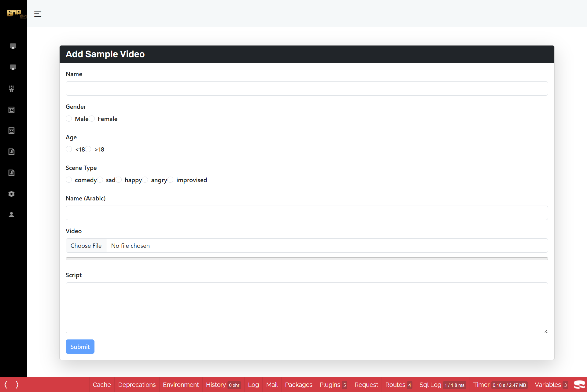
Task: Toggle the sidebar hamburger menu
Action: [x=38, y=14]
